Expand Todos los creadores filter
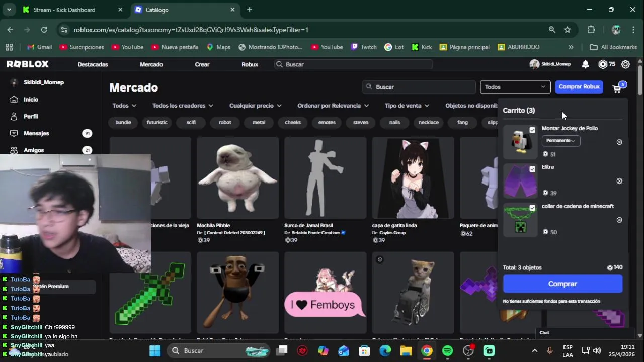Screen dimensions: 644x362 pyautogui.click(x=183, y=106)
